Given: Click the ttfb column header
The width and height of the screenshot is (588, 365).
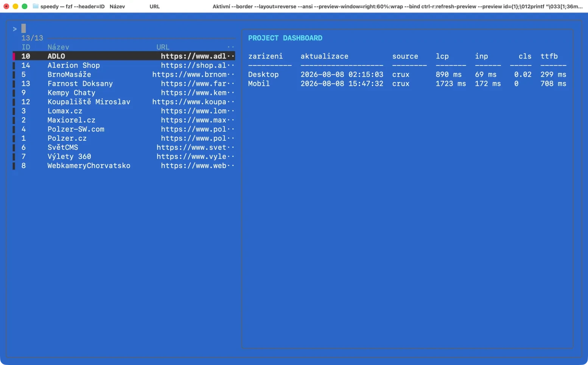Looking at the screenshot, I should (549, 56).
